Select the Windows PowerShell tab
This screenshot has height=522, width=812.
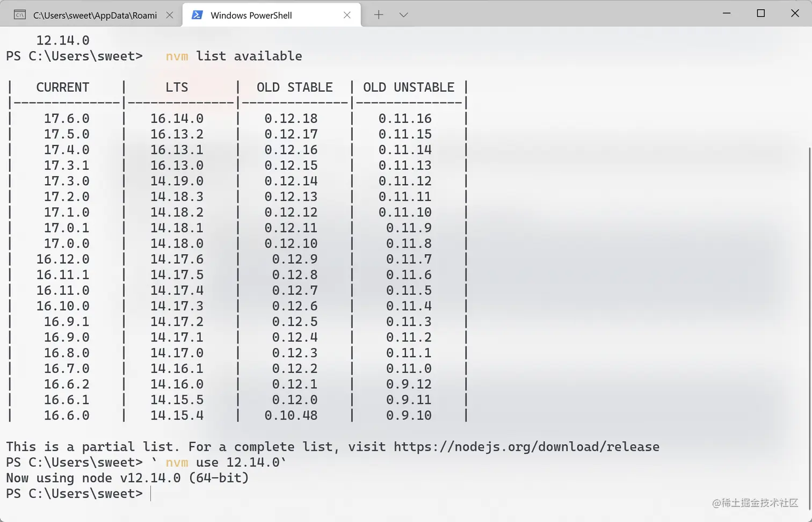[x=272, y=15]
